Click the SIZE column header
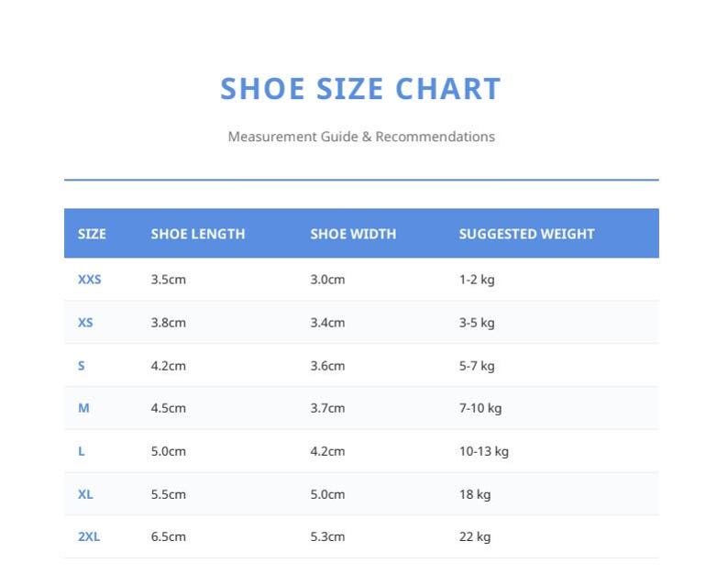The width and height of the screenshot is (728, 574). click(x=92, y=234)
